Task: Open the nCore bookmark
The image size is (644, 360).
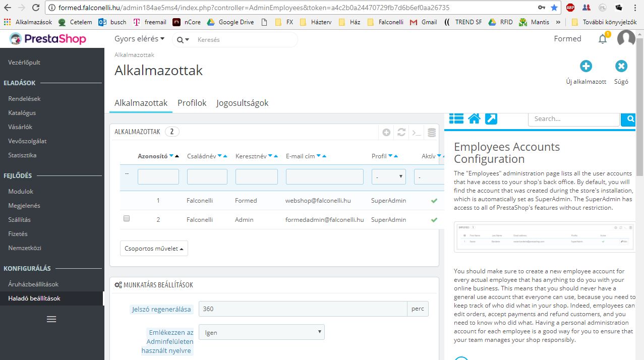Action: click(187, 22)
